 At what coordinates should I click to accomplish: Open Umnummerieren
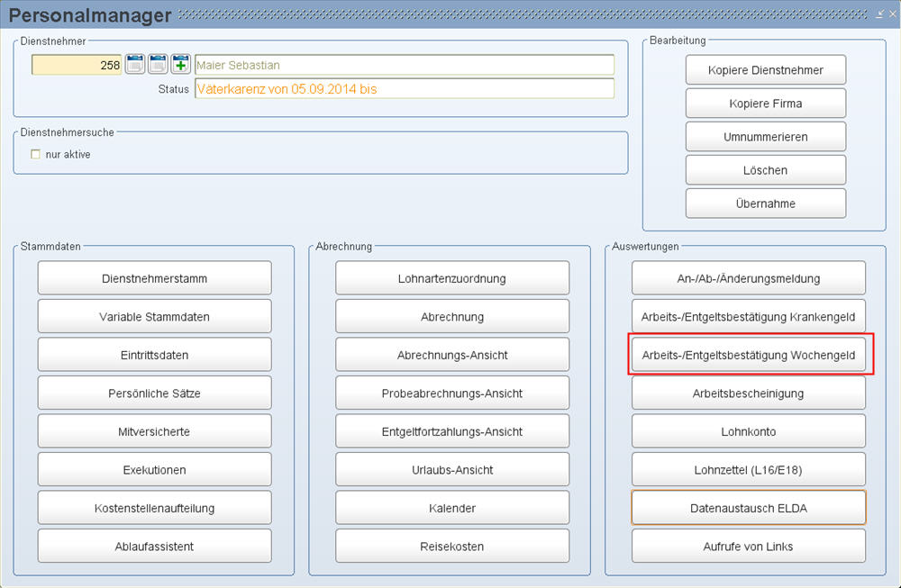765,137
